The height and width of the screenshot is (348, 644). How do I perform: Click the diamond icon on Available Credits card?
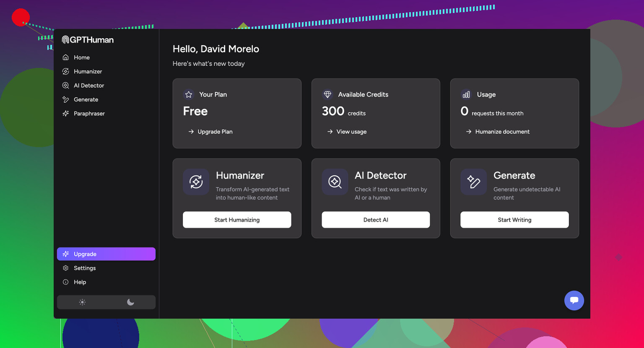pos(327,94)
